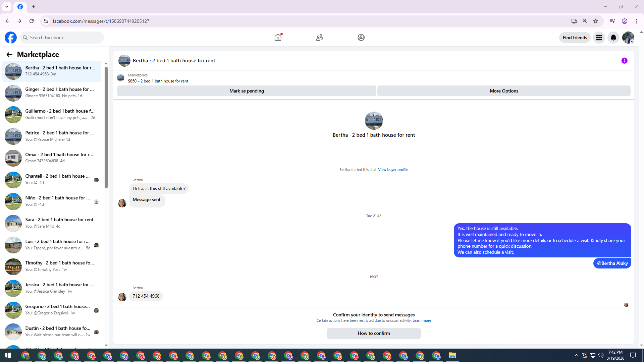Click Mark as pending button
This screenshot has height=362, width=644.
tap(247, 91)
